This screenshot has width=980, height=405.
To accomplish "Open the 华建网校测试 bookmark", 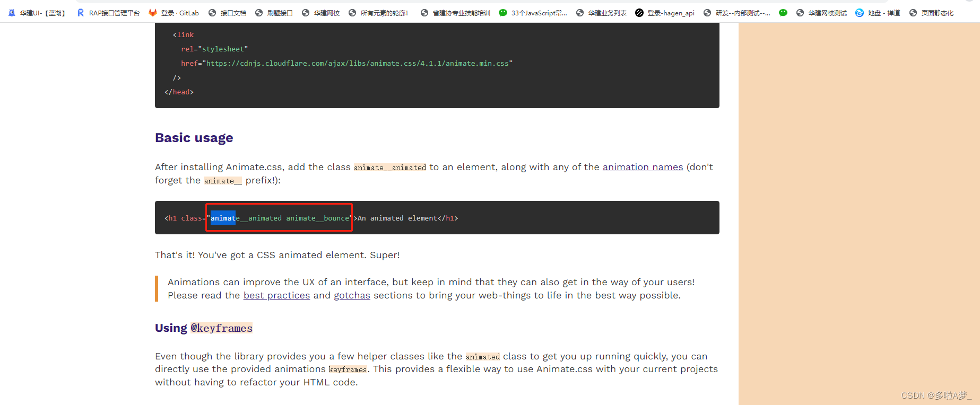I will point(821,13).
